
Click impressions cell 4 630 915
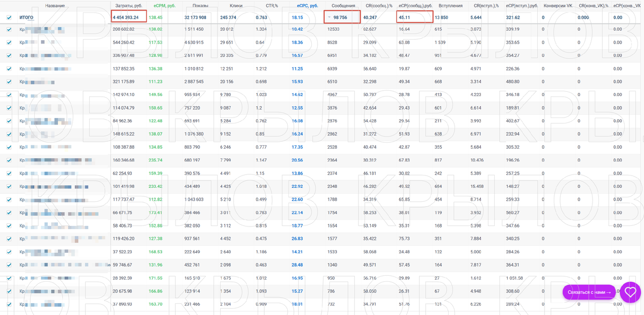click(194, 42)
